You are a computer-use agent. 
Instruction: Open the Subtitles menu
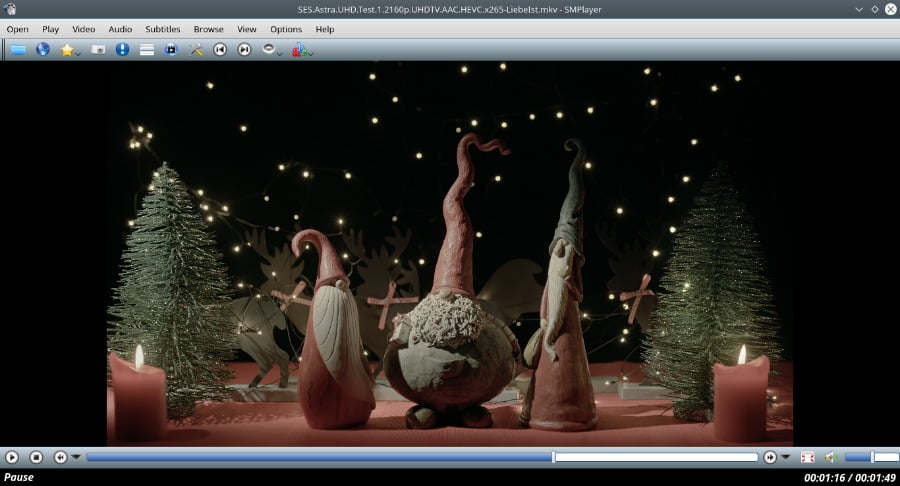point(163,29)
